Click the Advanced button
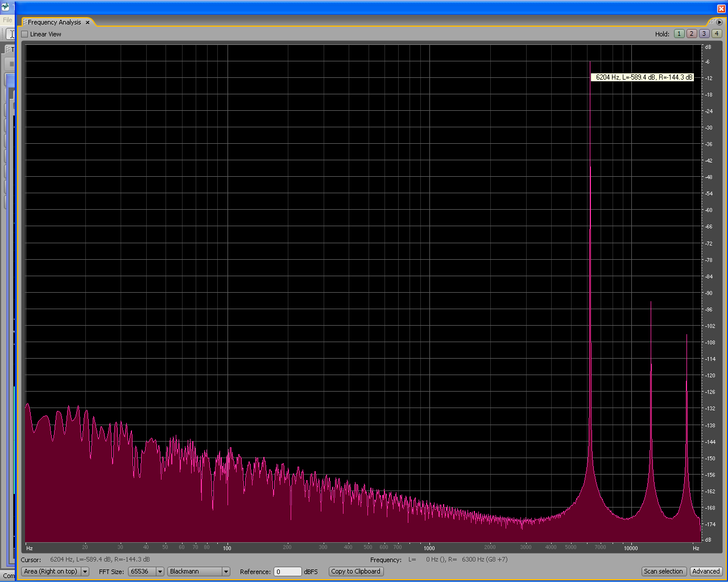 click(706, 571)
